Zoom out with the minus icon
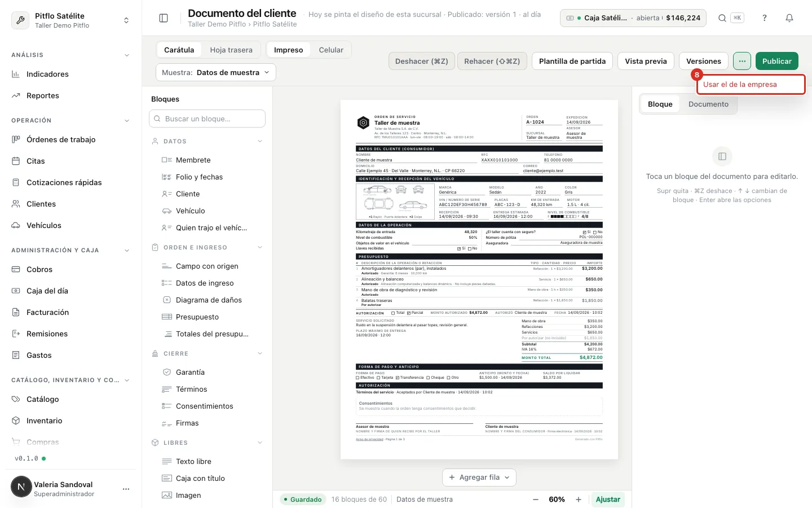 pos(536,500)
